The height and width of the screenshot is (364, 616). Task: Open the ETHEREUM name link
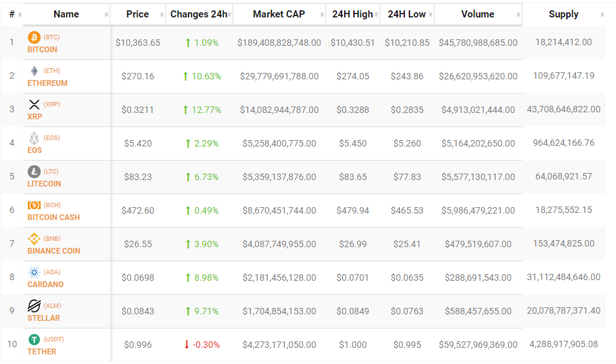47,83
